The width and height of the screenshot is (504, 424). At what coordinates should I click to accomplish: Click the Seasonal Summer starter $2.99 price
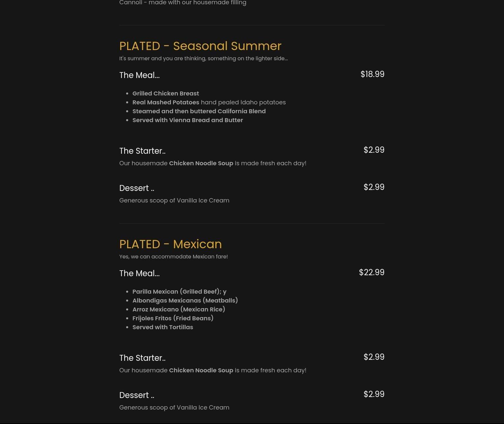374,150
